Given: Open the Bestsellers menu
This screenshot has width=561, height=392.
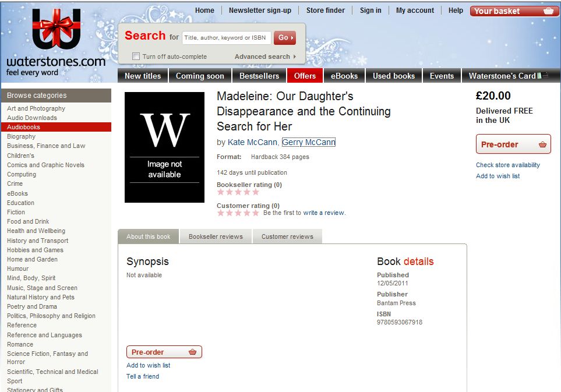Looking at the screenshot, I should [x=259, y=76].
